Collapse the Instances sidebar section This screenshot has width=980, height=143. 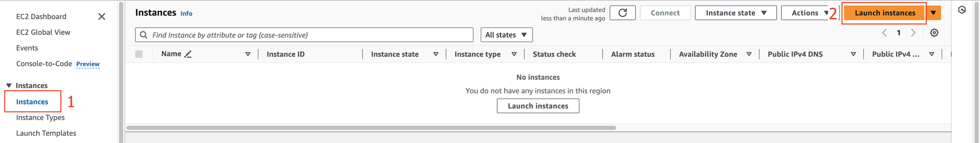(9, 85)
